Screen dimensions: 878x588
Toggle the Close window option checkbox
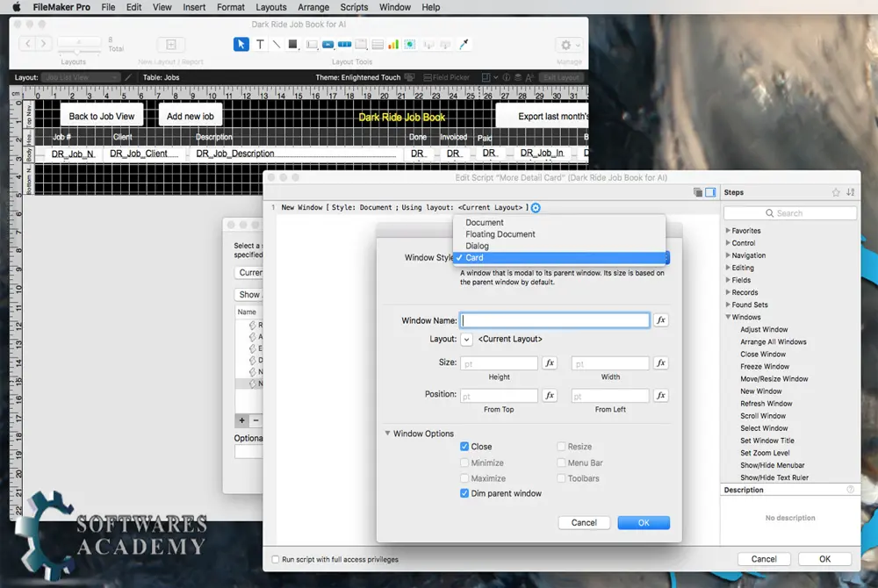pyautogui.click(x=464, y=447)
